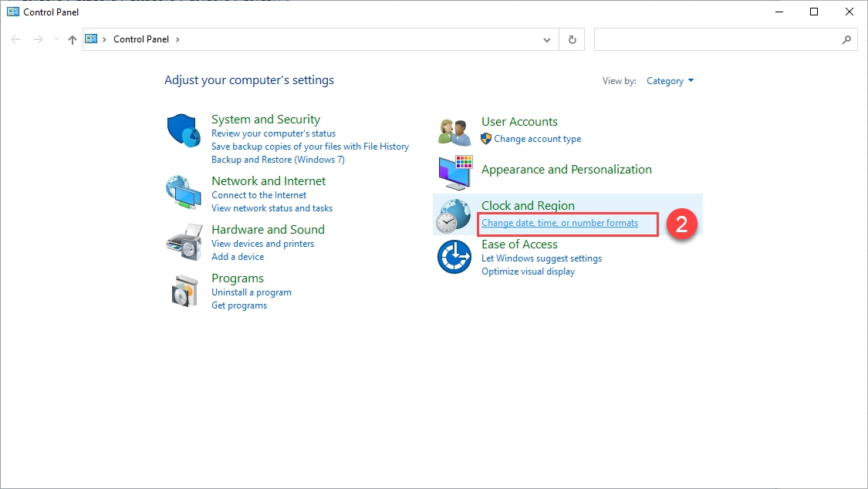
Task: Refresh the Control Panel address bar
Action: (572, 39)
